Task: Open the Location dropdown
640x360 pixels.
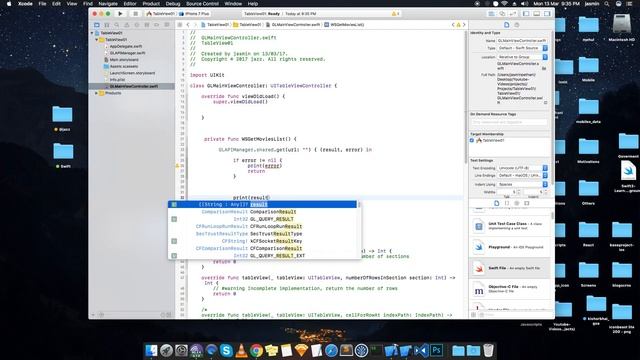Action: click(522, 57)
